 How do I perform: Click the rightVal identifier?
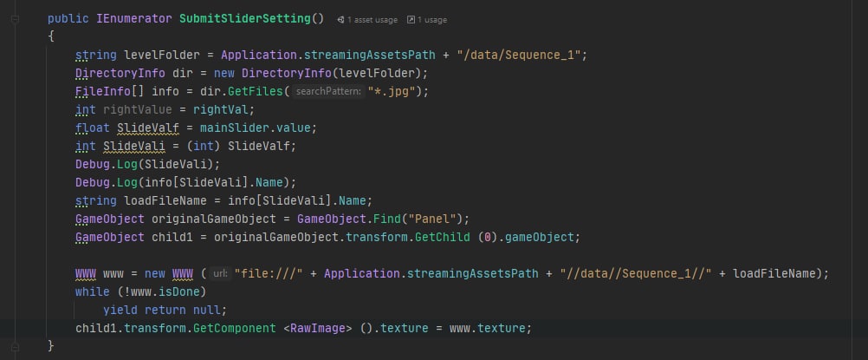220,110
